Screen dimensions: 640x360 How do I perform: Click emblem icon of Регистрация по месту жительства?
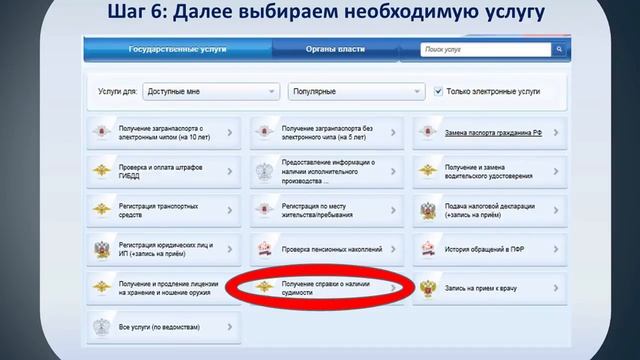point(264,209)
